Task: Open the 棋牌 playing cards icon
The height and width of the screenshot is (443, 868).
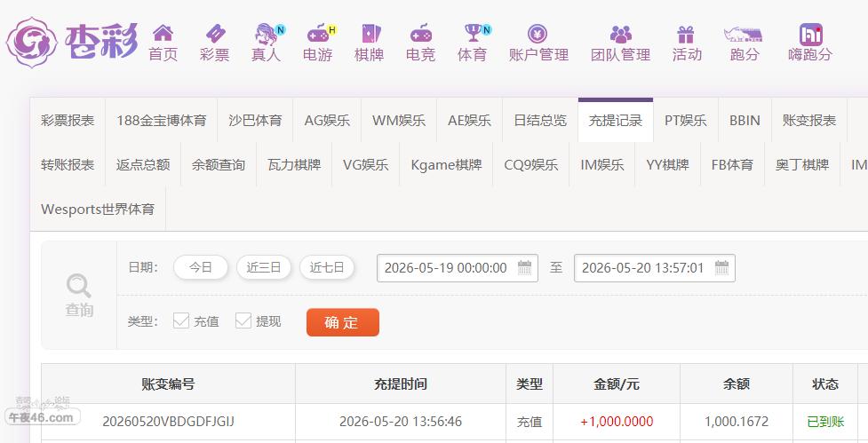Action: (x=370, y=34)
